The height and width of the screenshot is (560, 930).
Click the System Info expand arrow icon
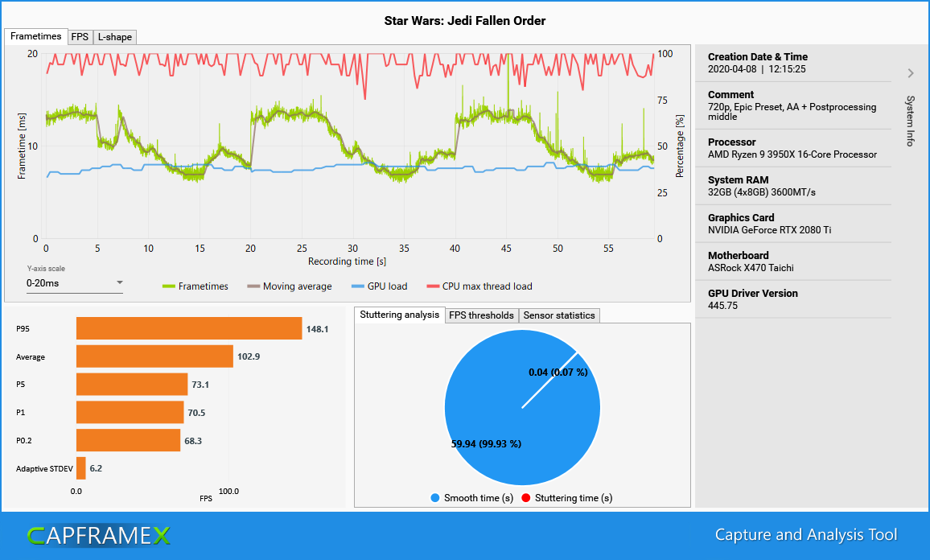[910, 72]
